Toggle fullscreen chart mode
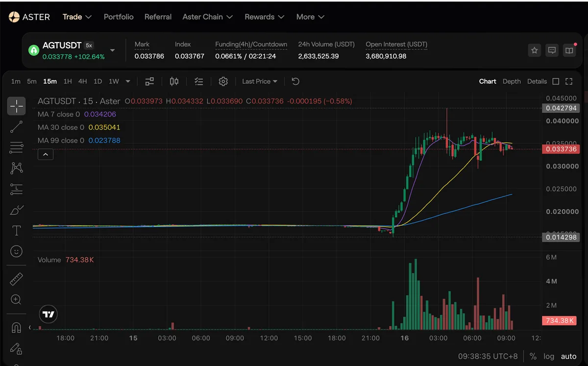This screenshot has width=588, height=366. [569, 81]
